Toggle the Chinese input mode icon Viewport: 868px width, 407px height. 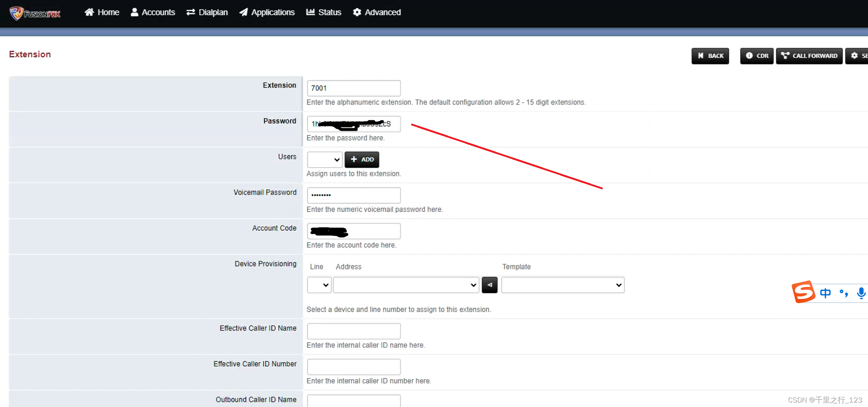(x=825, y=293)
